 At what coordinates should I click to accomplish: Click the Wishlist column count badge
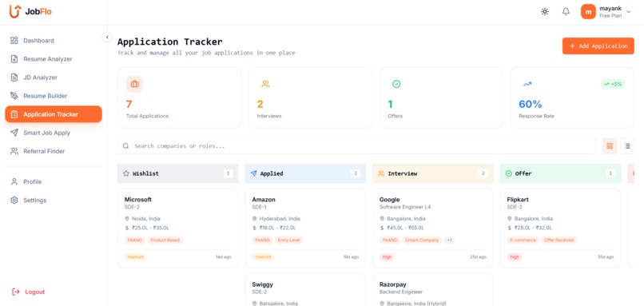click(x=228, y=173)
